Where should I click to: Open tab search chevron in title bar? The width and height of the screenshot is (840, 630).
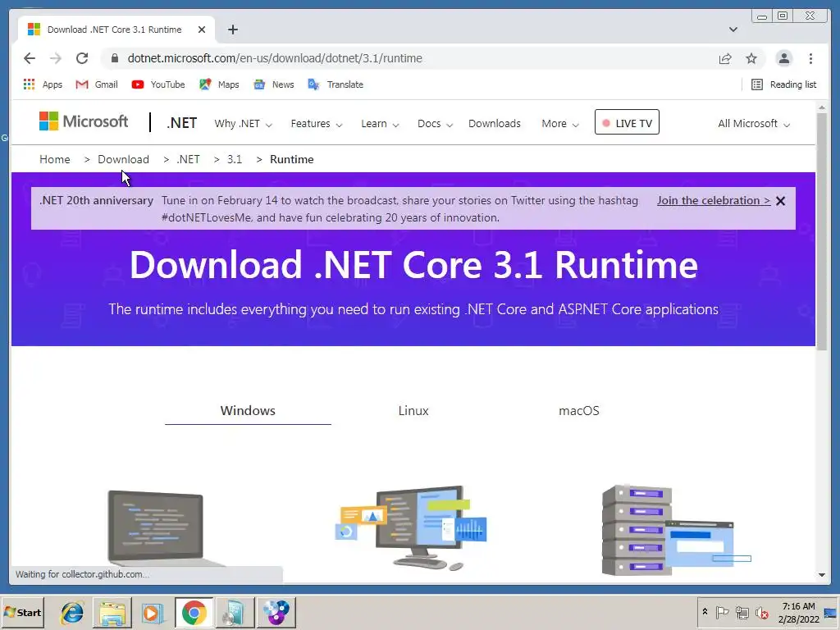(x=733, y=30)
